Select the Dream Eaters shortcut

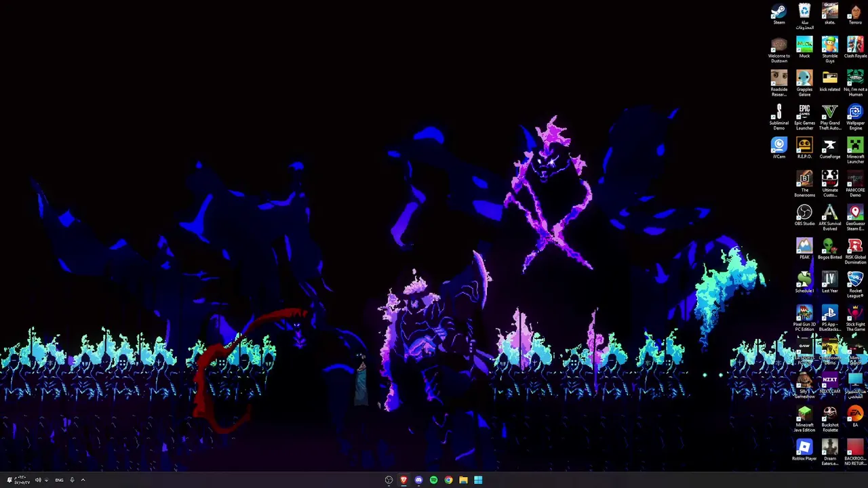tap(829, 453)
